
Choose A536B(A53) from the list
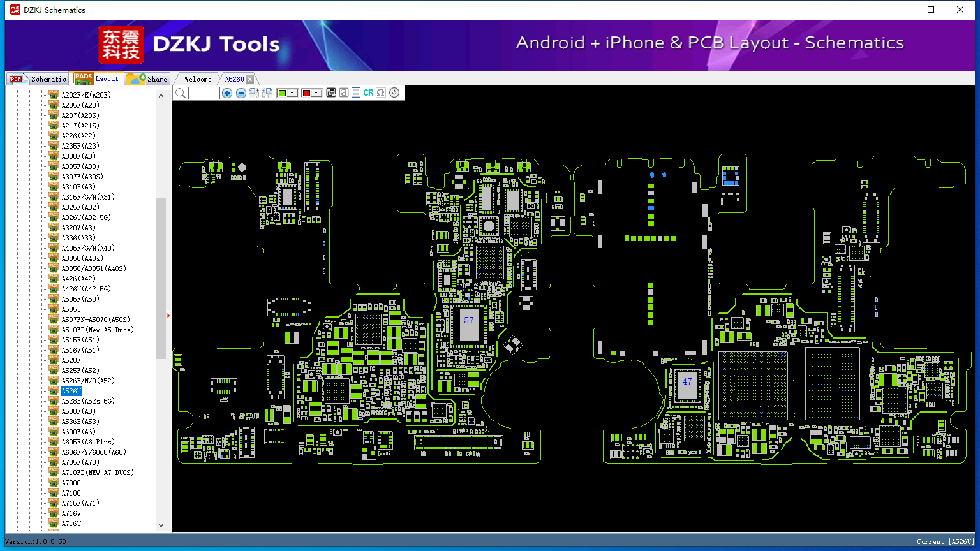pyautogui.click(x=80, y=422)
